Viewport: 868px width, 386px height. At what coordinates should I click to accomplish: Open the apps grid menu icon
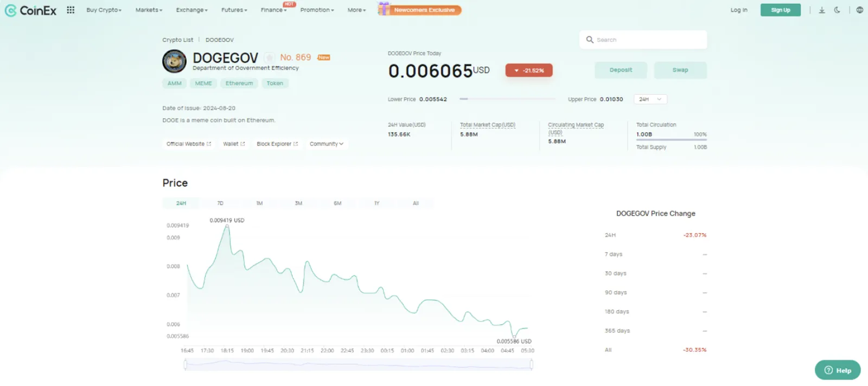(x=71, y=10)
